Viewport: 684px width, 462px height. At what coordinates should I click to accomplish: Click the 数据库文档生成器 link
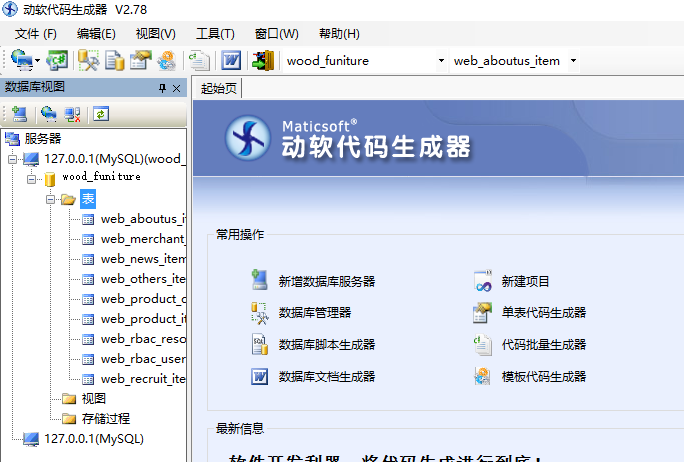(327, 376)
